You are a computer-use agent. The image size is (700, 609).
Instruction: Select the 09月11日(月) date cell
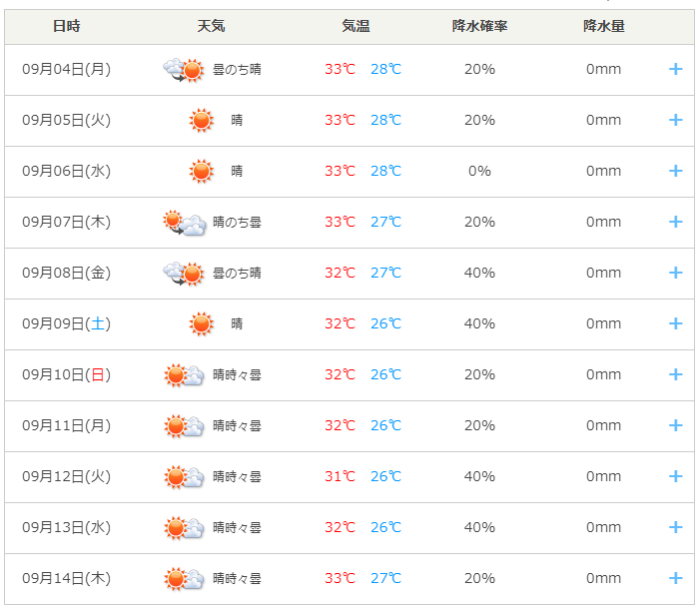click(x=67, y=425)
